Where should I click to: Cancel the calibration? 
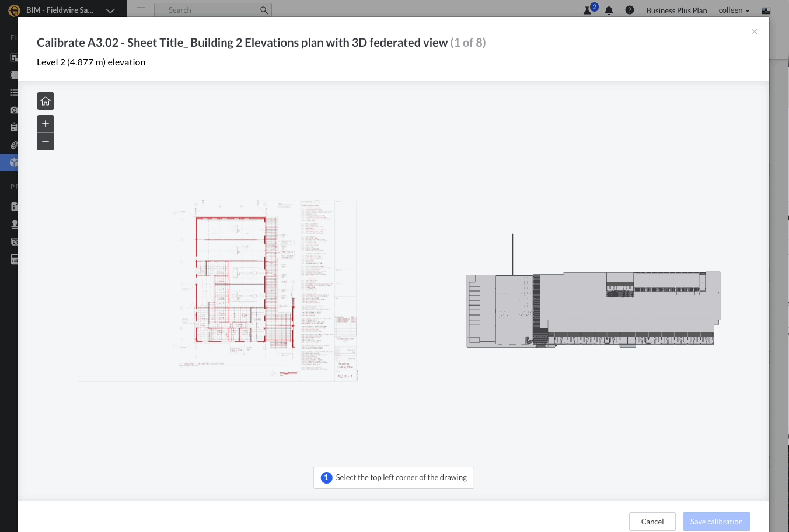coord(652,521)
